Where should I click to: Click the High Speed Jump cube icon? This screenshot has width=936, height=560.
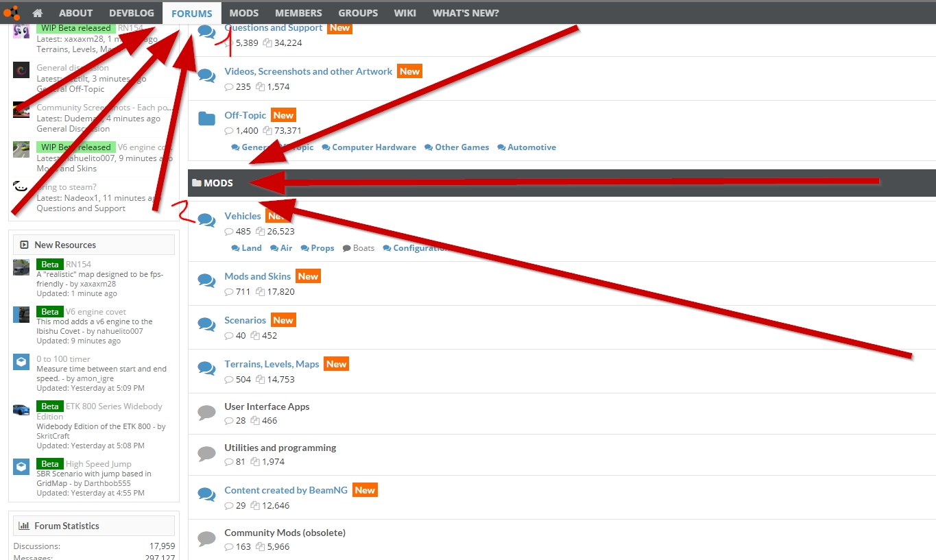click(x=21, y=467)
